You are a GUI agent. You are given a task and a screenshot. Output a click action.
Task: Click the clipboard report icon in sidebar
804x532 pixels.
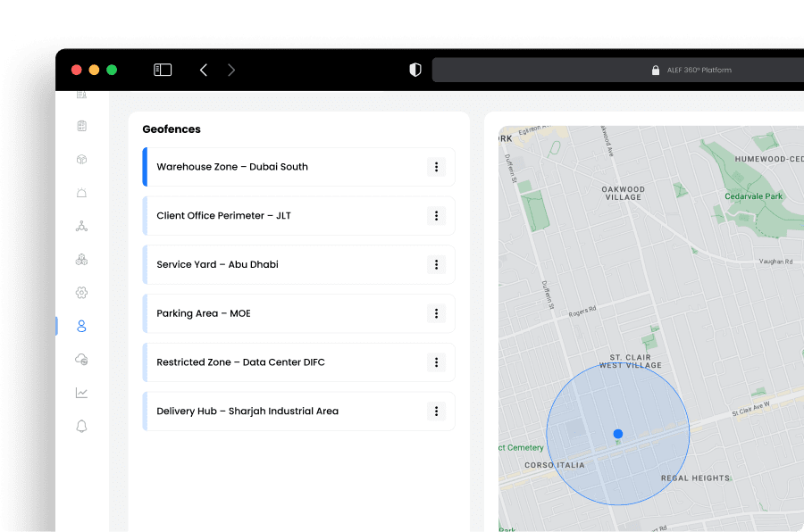coord(81,126)
